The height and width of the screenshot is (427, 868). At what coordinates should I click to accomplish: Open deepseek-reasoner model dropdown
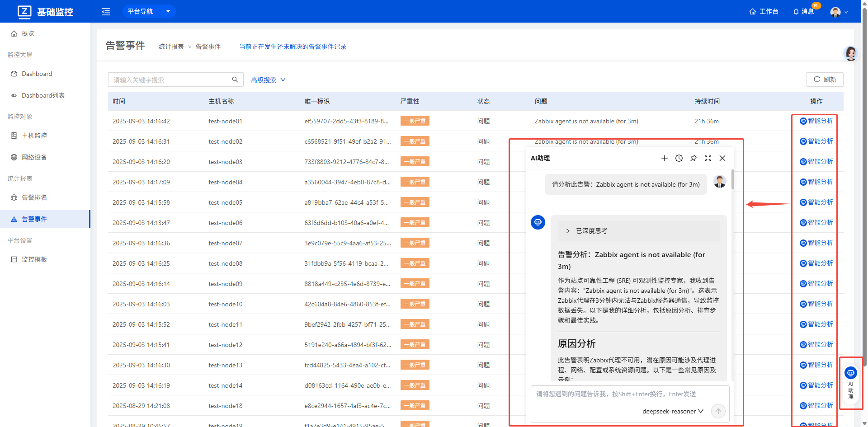(673, 411)
